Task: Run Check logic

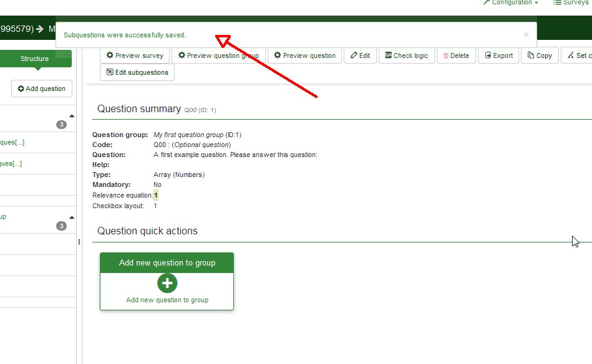Action: (407, 55)
